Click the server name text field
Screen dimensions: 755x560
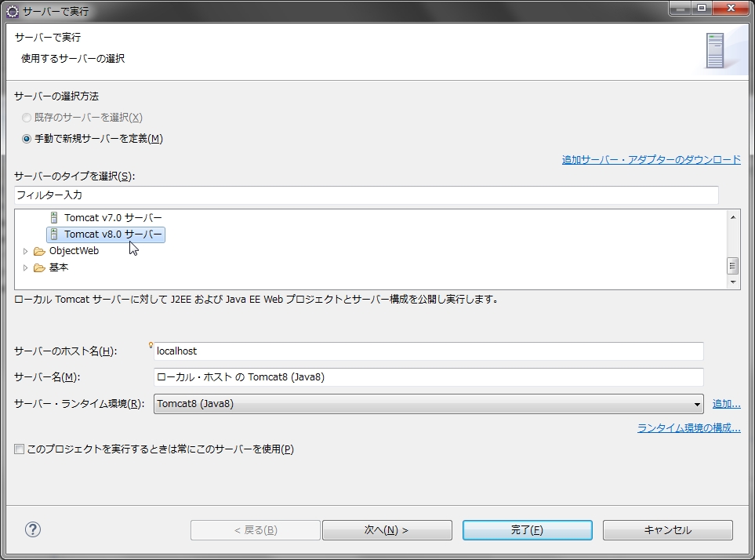429,377
